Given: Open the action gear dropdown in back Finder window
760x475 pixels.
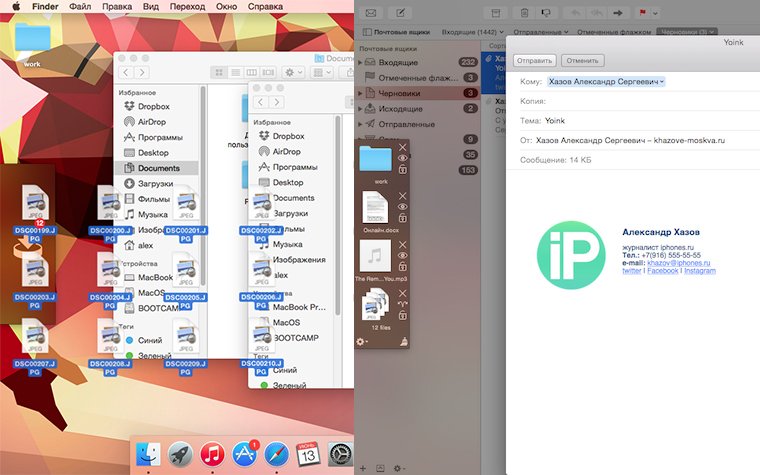Looking at the screenshot, I should click(x=293, y=72).
